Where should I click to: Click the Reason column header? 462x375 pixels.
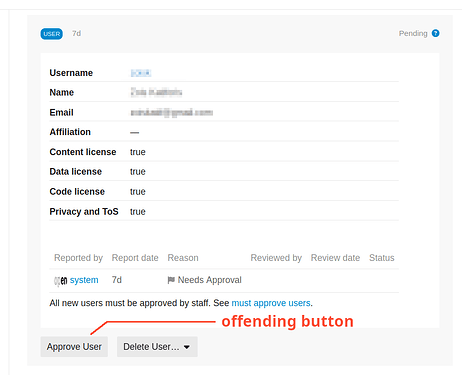(183, 258)
